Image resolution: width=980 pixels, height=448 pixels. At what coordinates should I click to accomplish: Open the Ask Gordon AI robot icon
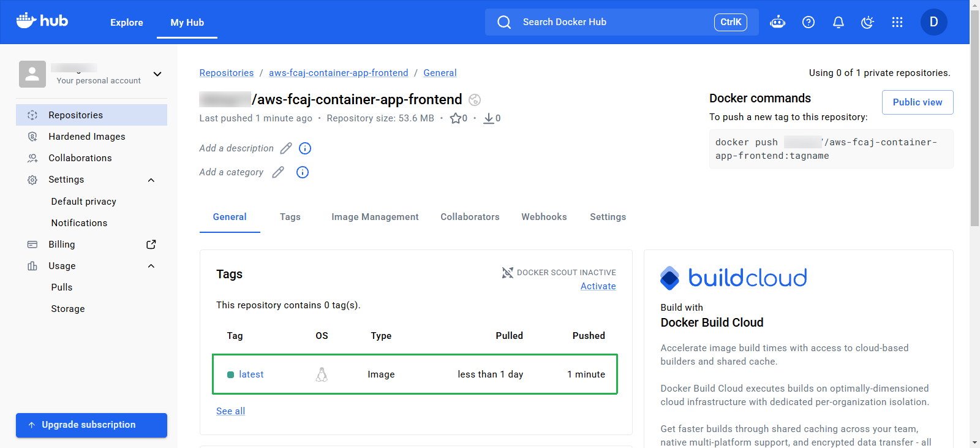(777, 22)
